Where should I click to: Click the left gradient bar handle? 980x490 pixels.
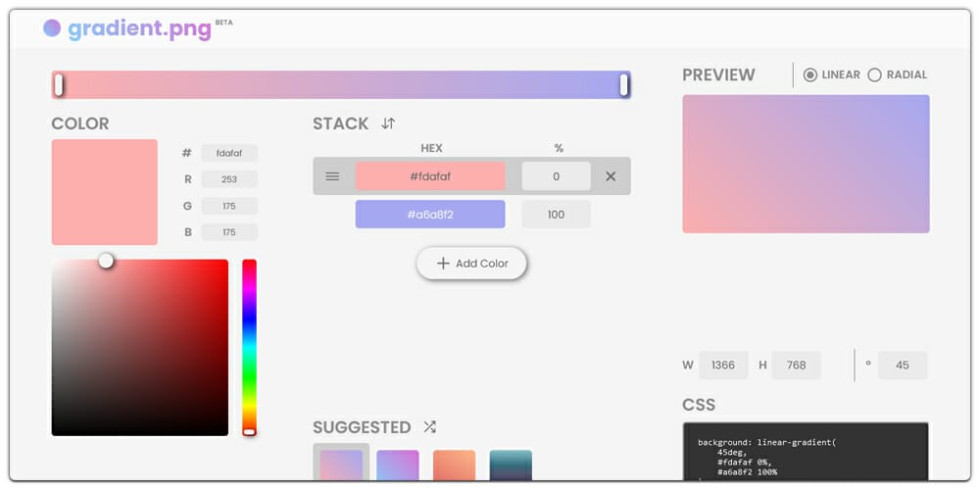coord(59,85)
